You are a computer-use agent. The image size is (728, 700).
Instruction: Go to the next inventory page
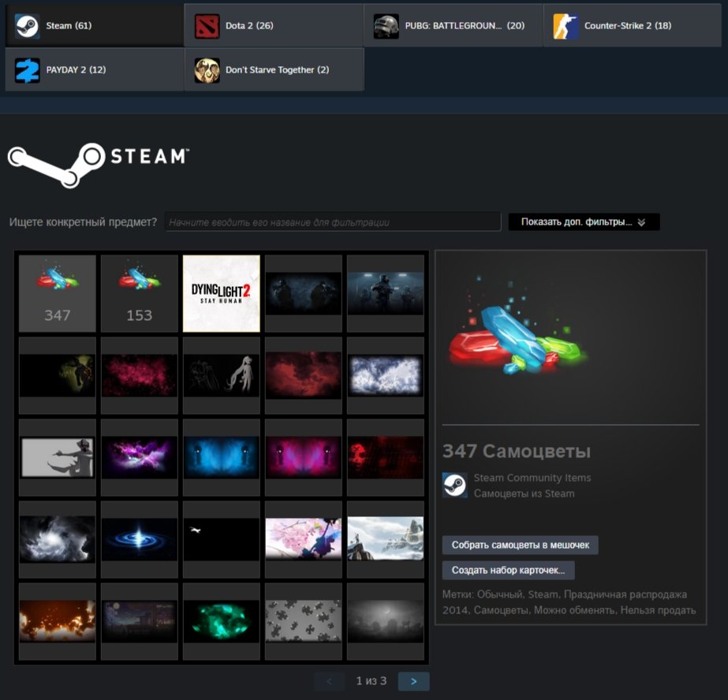click(413, 681)
